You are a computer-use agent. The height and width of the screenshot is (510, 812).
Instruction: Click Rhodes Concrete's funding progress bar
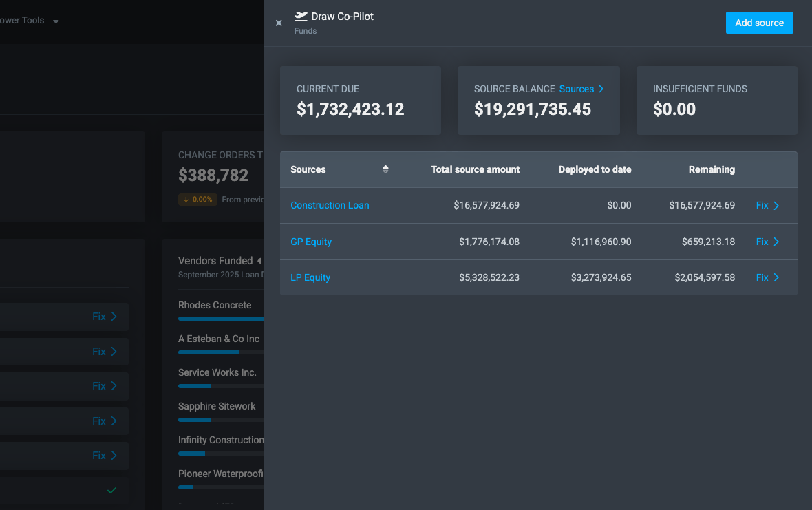pyautogui.click(x=220, y=318)
